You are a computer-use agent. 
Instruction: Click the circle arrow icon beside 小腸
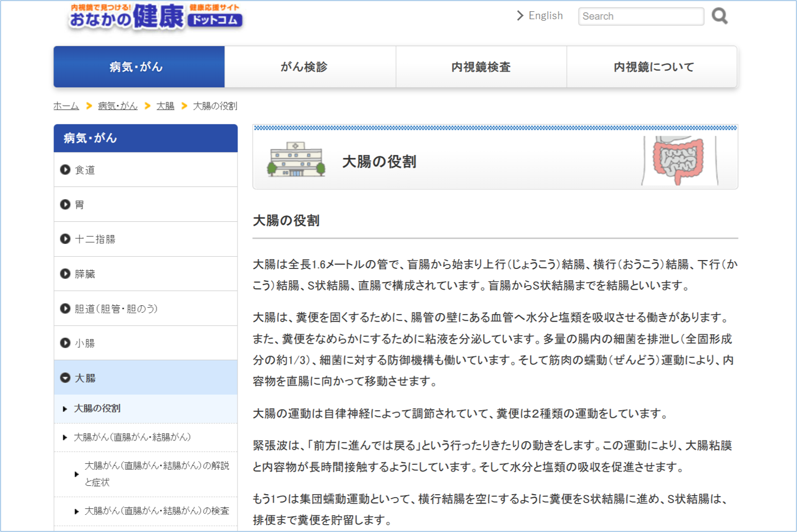tap(65, 343)
